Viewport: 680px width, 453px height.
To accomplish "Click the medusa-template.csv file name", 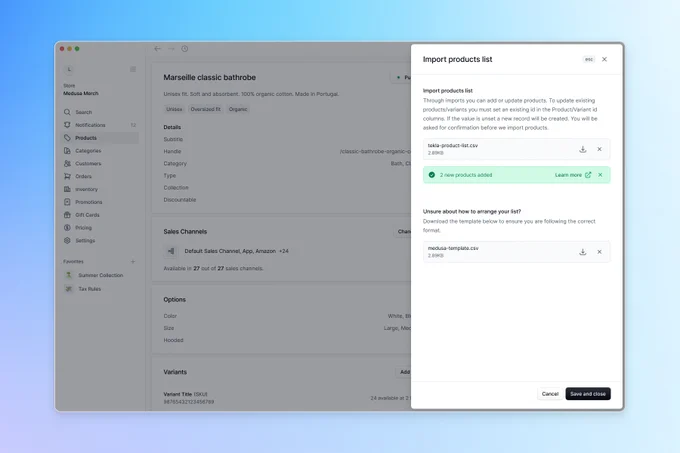I will click(453, 248).
